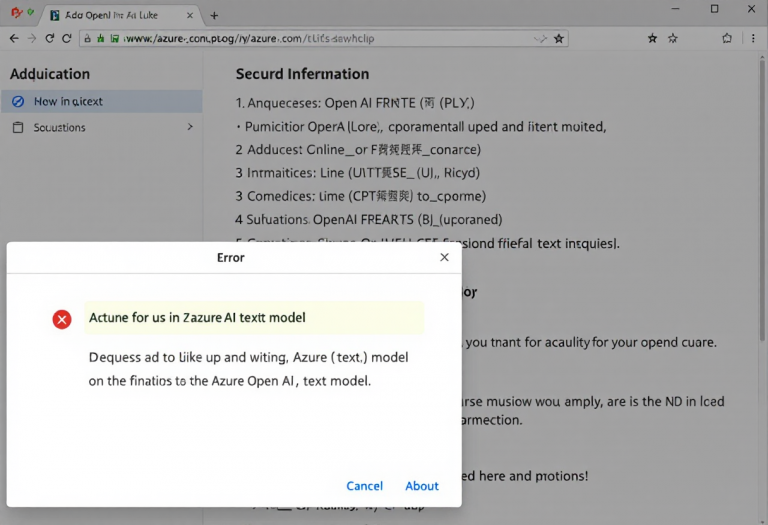Select the Scuustions sidebar item
The image size is (768, 525).
click(60, 127)
